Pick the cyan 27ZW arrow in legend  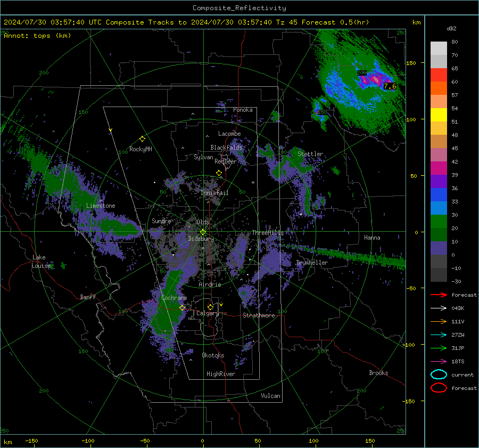[439, 335]
